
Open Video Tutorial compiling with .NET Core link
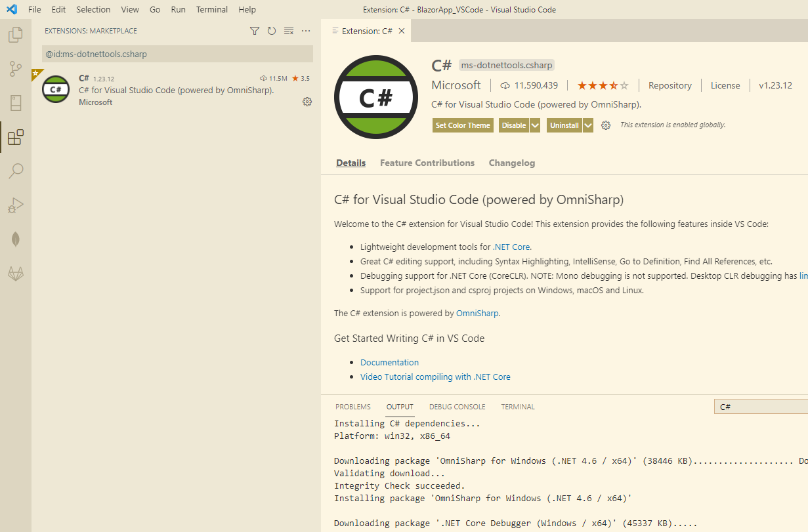click(435, 377)
